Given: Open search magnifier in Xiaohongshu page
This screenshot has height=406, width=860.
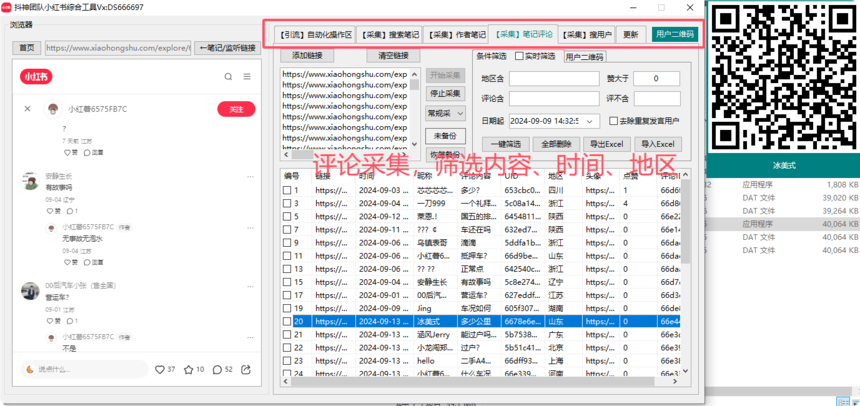Looking at the screenshot, I should [228, 77].
